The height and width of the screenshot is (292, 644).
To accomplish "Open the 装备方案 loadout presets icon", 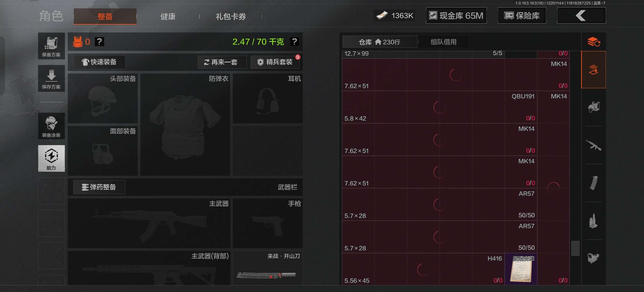I will pos(51,46).
